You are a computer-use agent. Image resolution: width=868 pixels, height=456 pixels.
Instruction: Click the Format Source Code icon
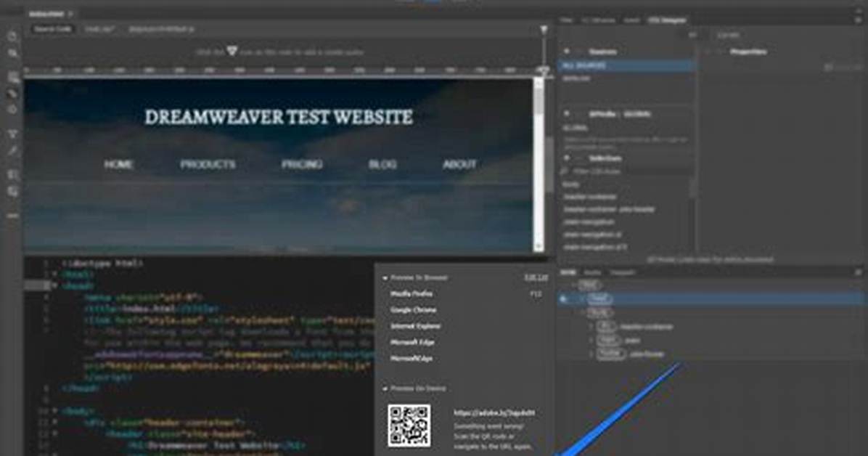(x=12, y=151)
